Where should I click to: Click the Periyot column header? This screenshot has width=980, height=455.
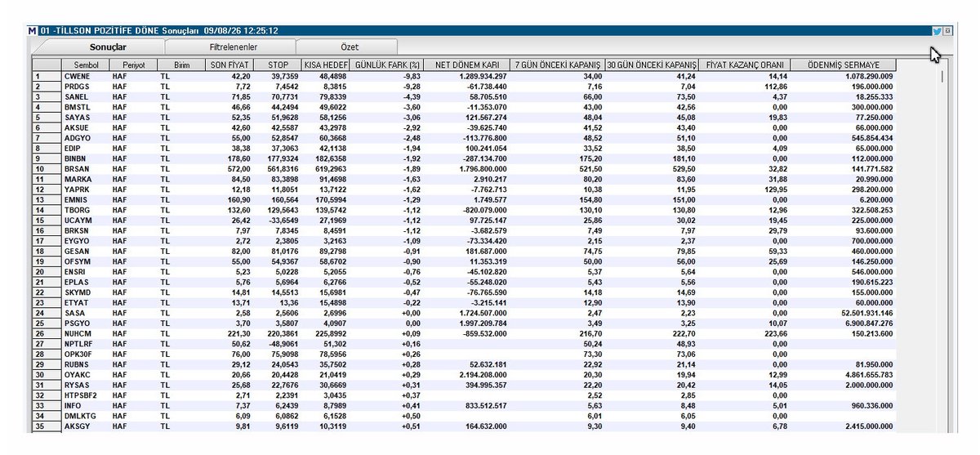[x=134, y=65]
